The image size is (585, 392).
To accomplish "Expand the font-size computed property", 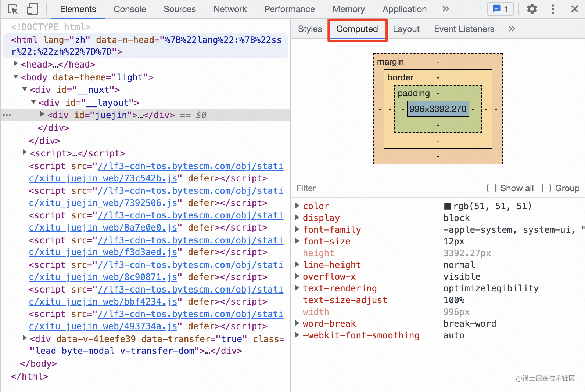I will [298, 241].
